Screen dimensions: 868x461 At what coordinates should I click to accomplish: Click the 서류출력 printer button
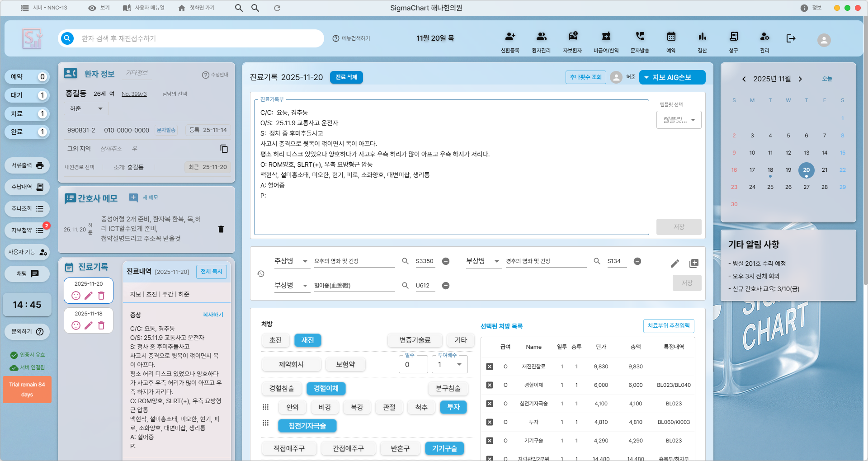(x=27, y=165)
